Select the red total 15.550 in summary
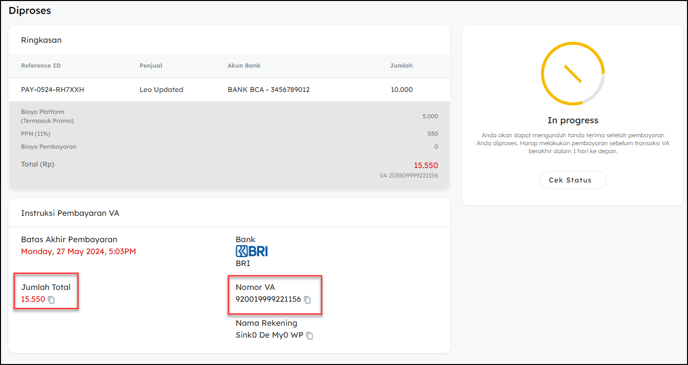 tap(426, 165)
